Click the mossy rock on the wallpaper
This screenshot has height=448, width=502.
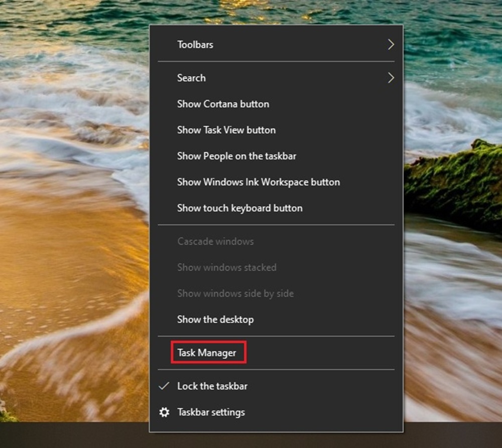(457, 186)
